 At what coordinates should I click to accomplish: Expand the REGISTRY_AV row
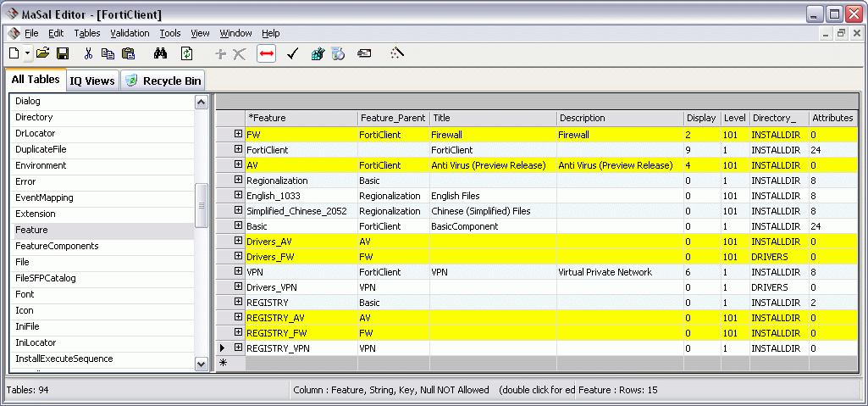coord(238,318)
